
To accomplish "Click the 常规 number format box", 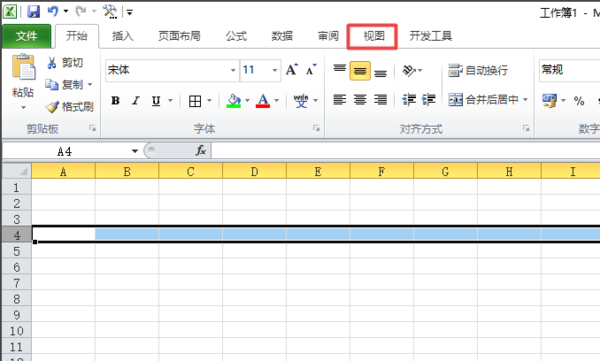I will click(569, 70).
